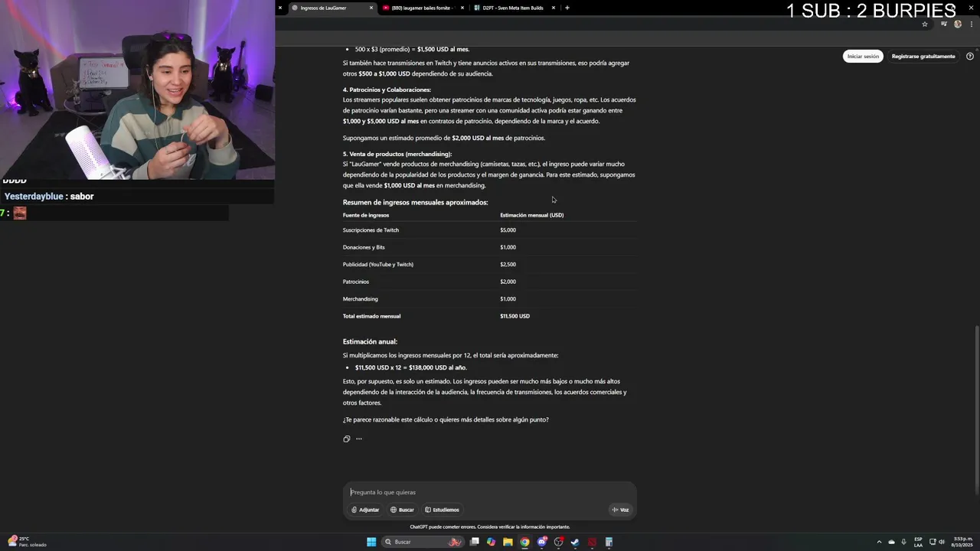
Task: Close the Ingresos de LauGamer tab
Action: [x=371, y=8]
